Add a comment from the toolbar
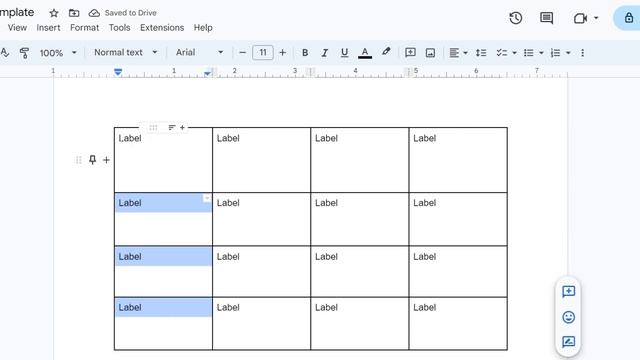The width and height of the screenshot is (640, 360). point(410,53)
